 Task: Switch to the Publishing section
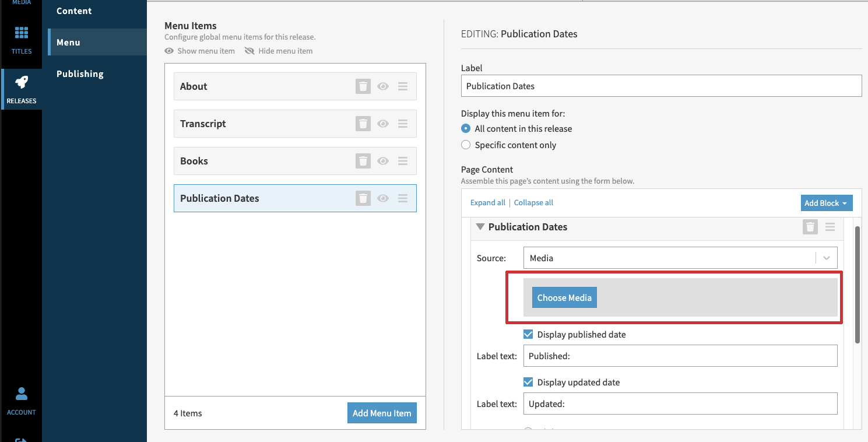click(80, 73)
